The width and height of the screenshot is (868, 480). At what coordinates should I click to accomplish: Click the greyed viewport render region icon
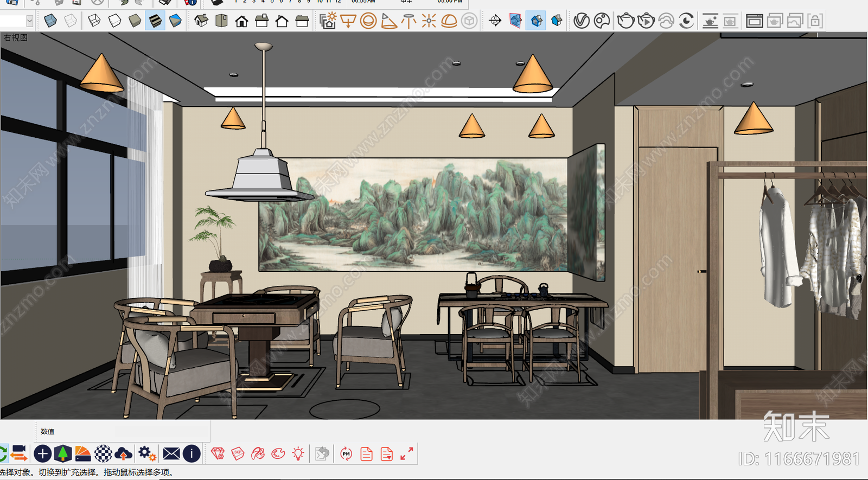pos(730,21)
